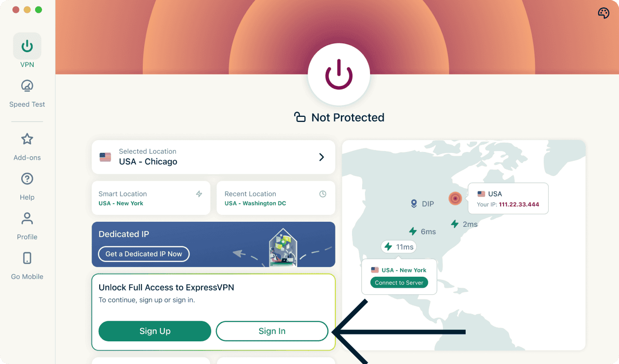This screenshot has width=619, height=364.
Task: Click the Sign In button
Action: 272,331
